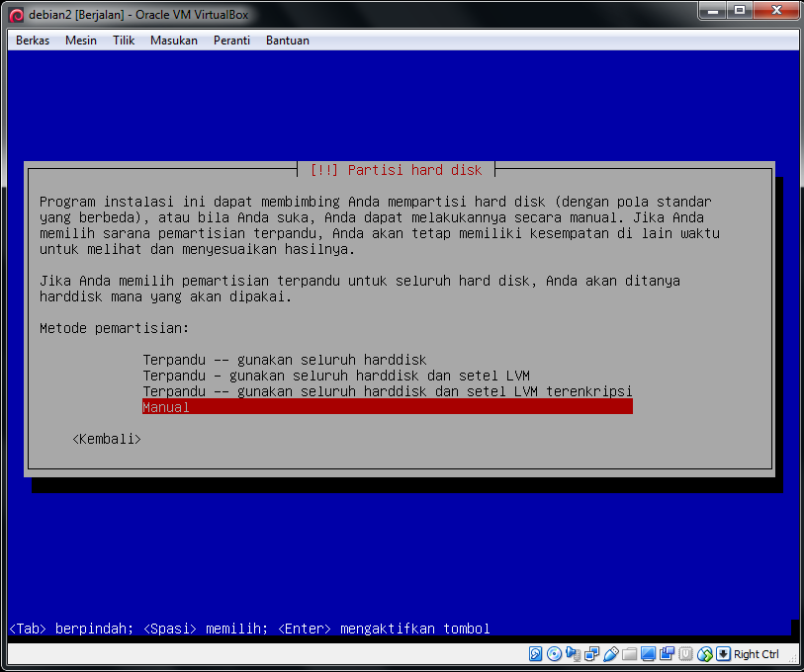This screenshot has width=804, height=672.
Task: Click the 'Metode pemartisian:' label
Action: [115, 328]
